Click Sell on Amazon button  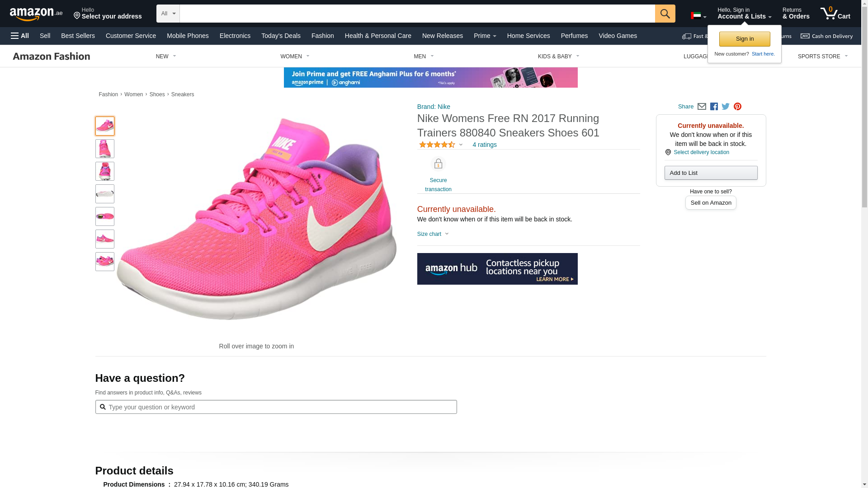(710, 203)
